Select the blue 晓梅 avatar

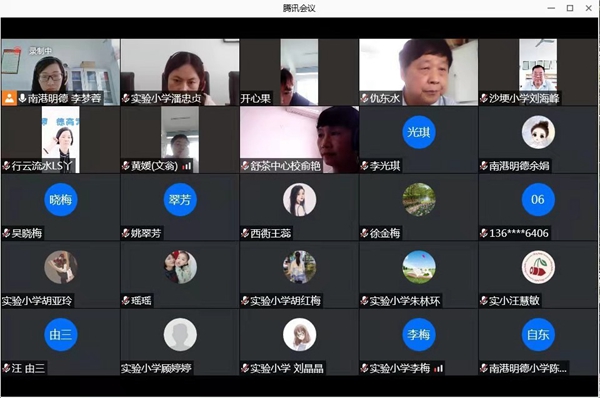[x=60, y=200]
